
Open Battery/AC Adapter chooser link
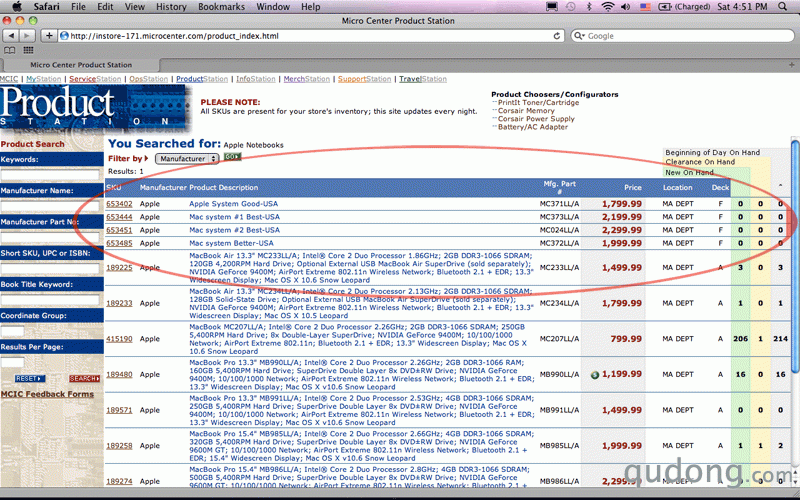pos(533,127)
